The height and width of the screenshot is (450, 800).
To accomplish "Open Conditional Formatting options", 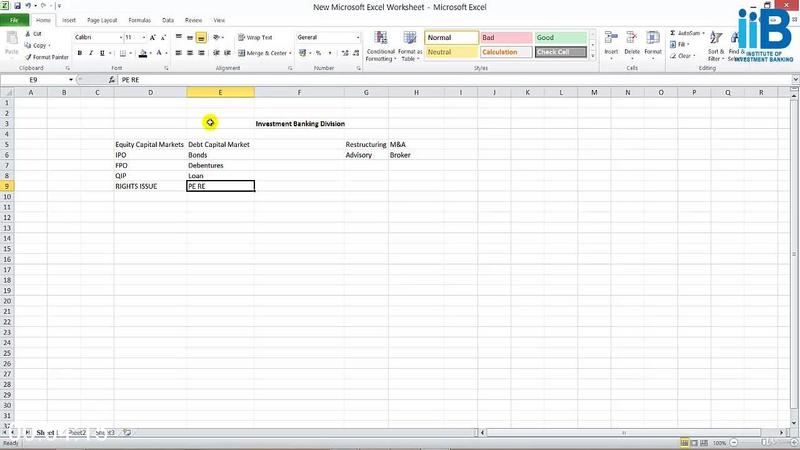I will point(381,46).
